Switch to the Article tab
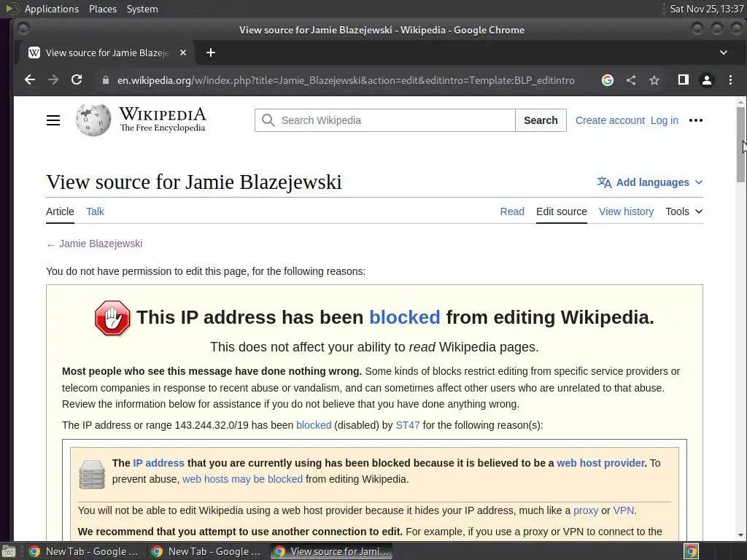 (60, 211)
